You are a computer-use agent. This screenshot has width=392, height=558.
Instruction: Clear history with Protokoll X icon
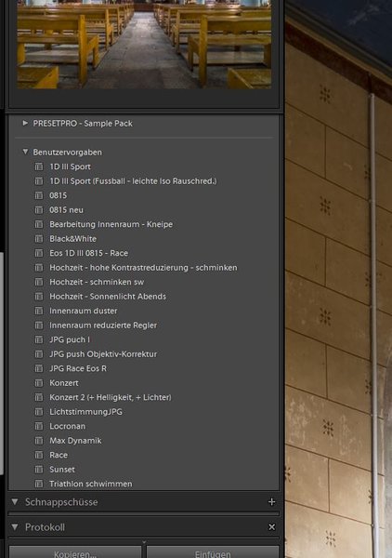272,527
